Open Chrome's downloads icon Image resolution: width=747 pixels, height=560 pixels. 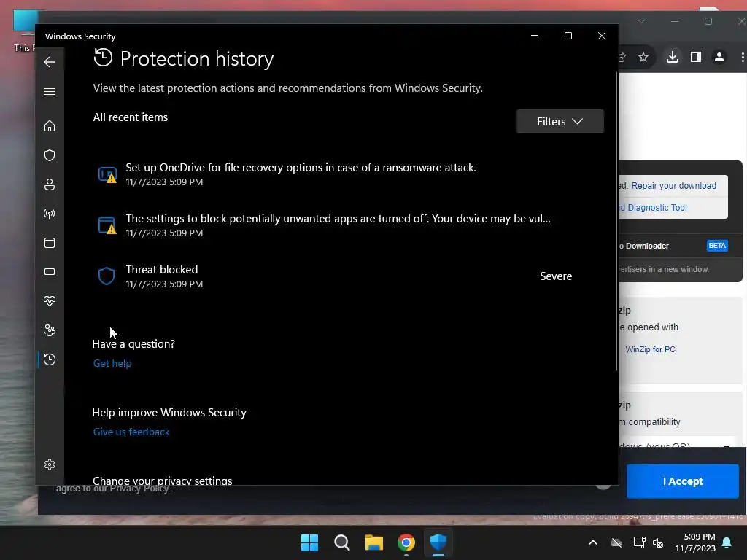click(672, 57)
